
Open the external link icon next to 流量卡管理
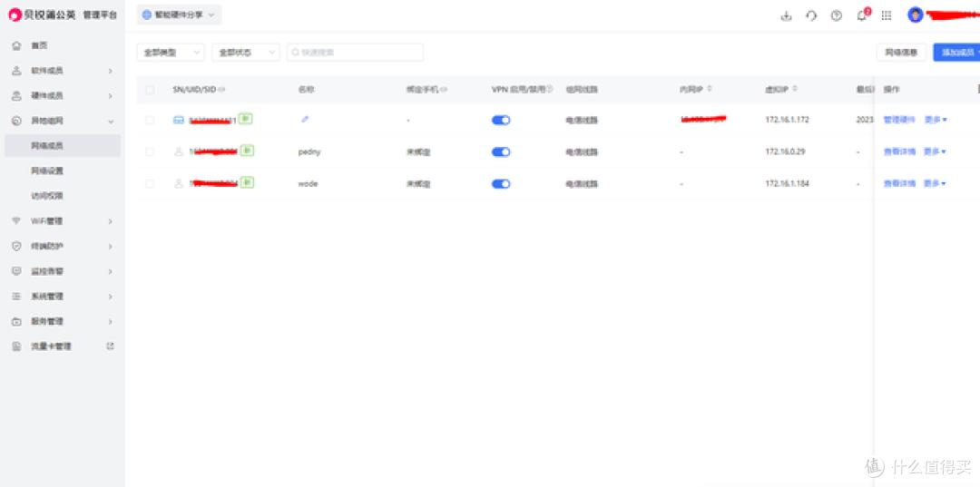tap(111, 346)
